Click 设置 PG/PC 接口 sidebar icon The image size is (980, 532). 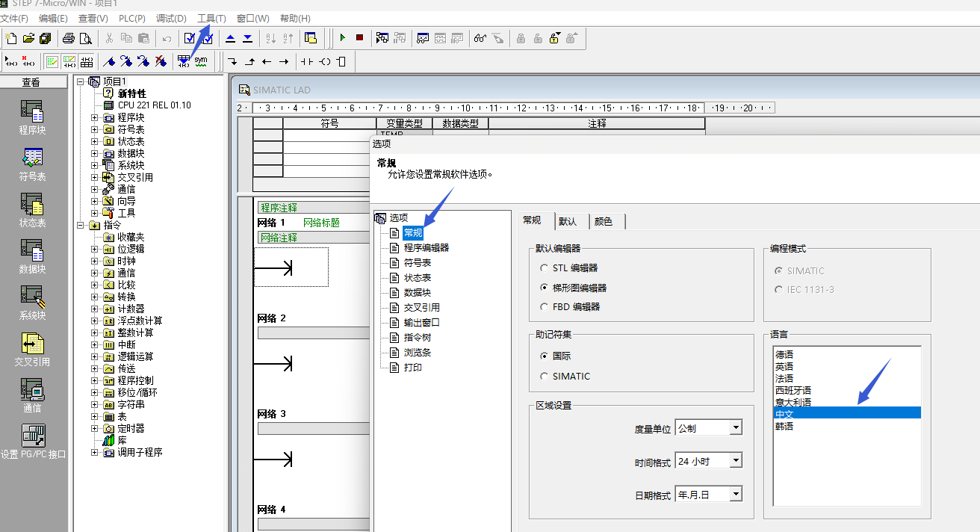pos(33,442)
